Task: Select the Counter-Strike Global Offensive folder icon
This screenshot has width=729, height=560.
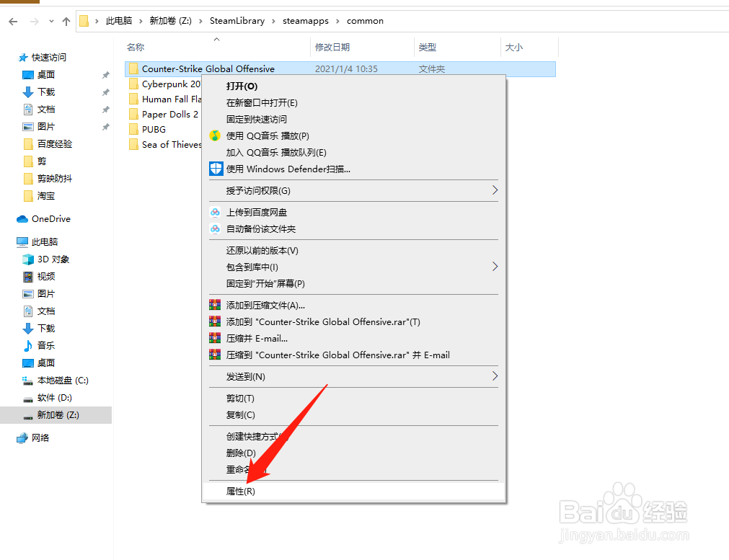Action: 133,68
